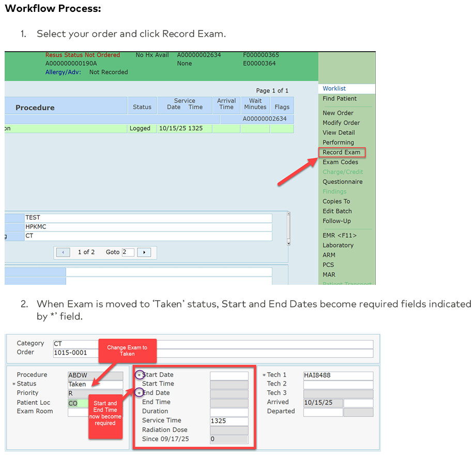Screen dimensions: 476x460
Task: Click the Procedure column header
Action: 35,108
